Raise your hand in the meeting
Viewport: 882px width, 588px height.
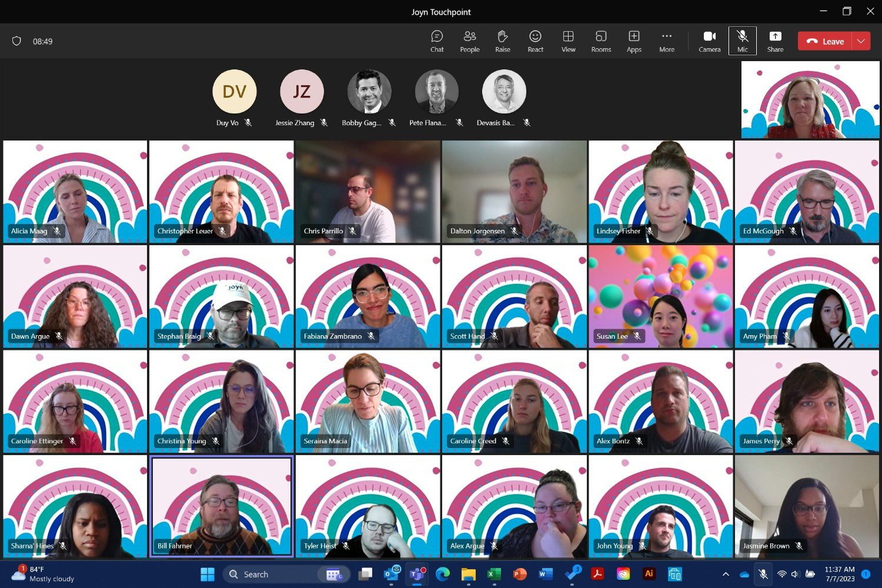[x=503, y=41]
